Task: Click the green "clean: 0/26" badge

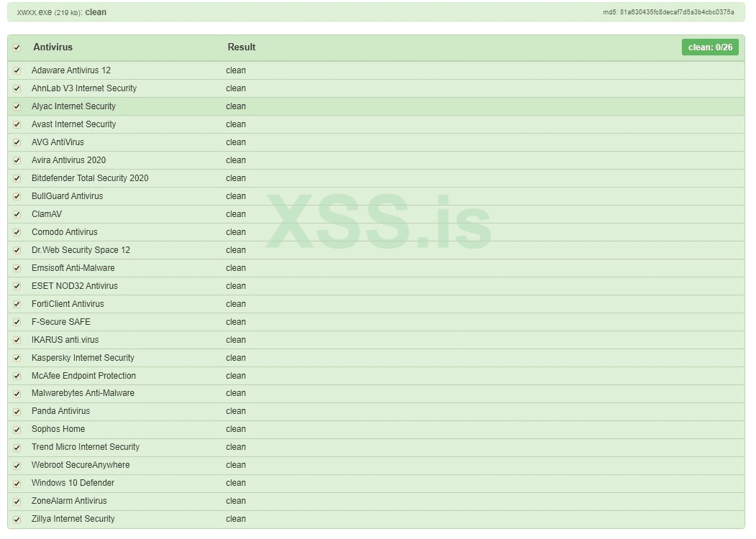Action: point(709,47)
